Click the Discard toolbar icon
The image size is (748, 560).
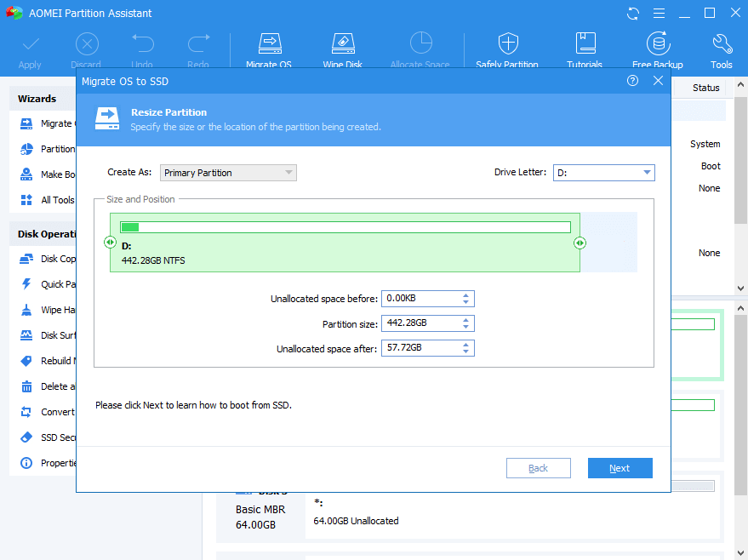coord(87,44)
